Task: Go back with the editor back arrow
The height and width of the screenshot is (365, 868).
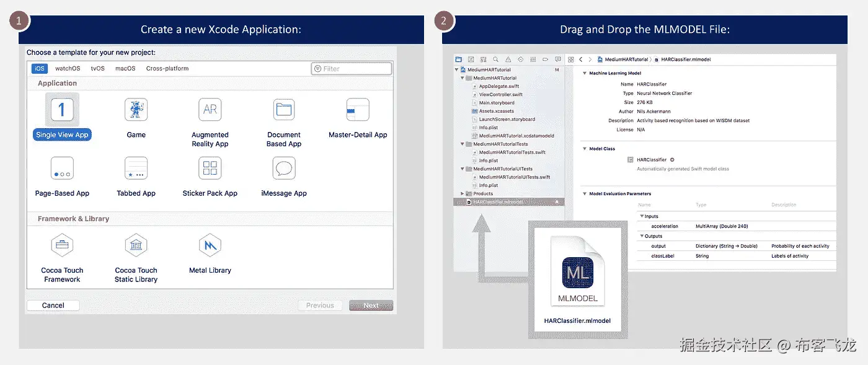Action: [x=581, y=59]
